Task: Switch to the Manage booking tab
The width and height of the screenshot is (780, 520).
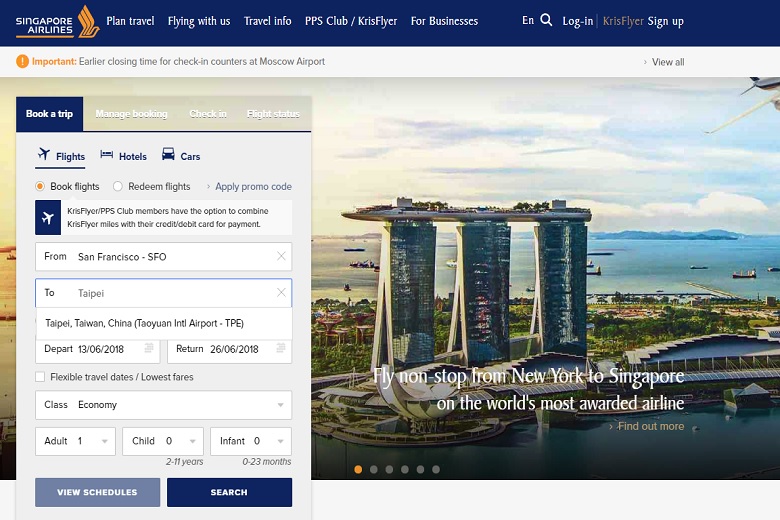Action: pyautogui.click(x=131, y=114)
